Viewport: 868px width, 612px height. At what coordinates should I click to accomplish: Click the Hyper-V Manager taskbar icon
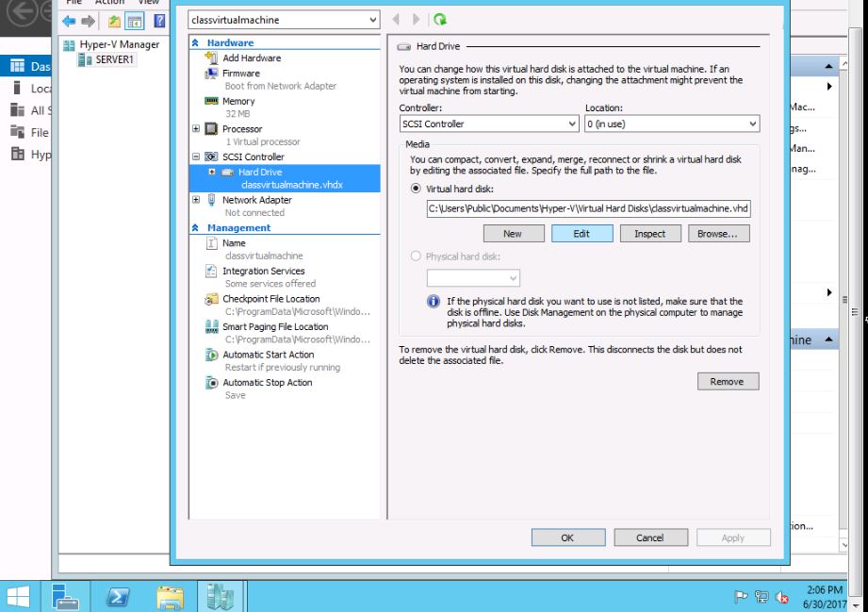coord(221,597)
